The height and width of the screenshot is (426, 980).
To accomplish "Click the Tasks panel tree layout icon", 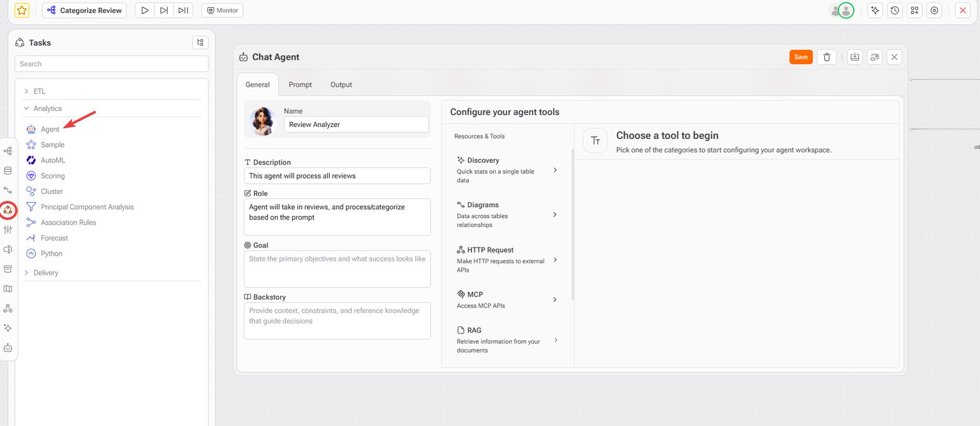I will point(200,43).
